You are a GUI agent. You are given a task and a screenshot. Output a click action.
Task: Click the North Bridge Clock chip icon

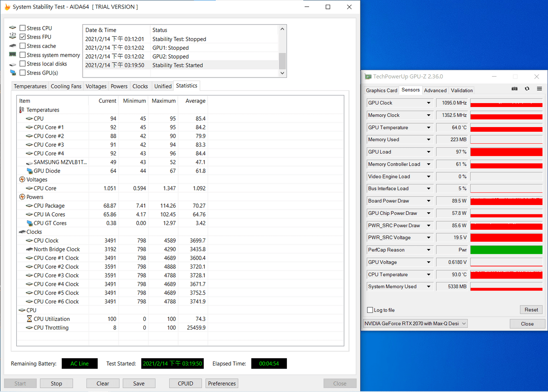30,249
